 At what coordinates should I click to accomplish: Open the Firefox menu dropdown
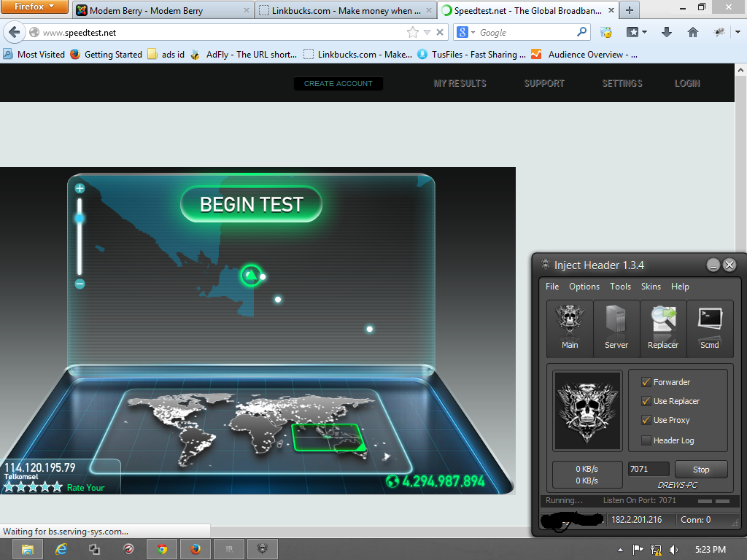click(x=35, y=7)
